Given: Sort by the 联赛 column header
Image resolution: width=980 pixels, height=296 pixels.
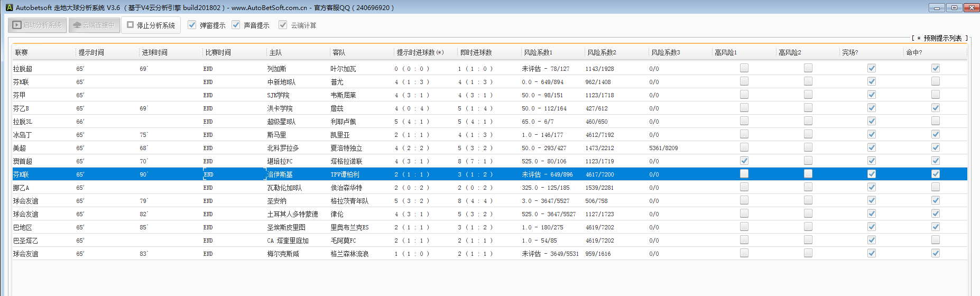Looking at the screenshot, I should (43, 52).
